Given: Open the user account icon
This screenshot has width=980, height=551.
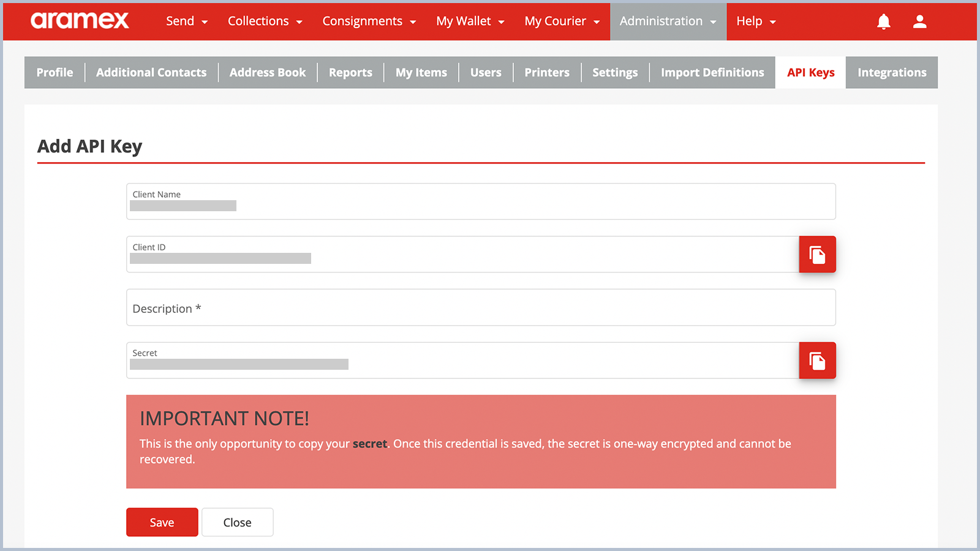Looking at the screenshot, I should click(919, 21).
